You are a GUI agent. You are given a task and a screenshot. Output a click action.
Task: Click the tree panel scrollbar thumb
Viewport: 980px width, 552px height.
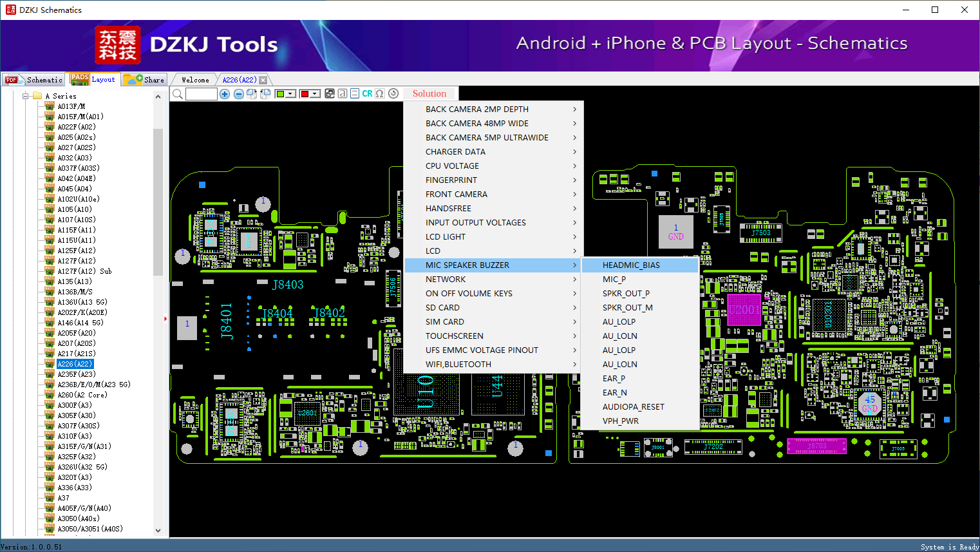(158, 202)
